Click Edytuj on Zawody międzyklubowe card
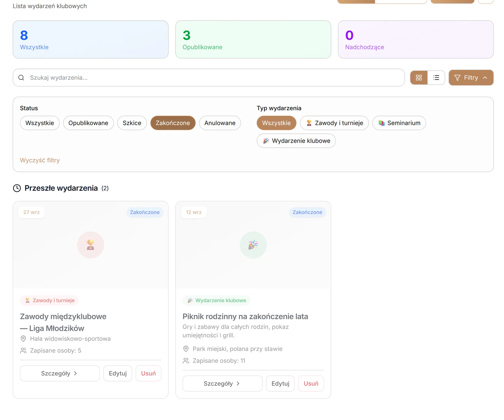504x420 pixels. point(118,373)
